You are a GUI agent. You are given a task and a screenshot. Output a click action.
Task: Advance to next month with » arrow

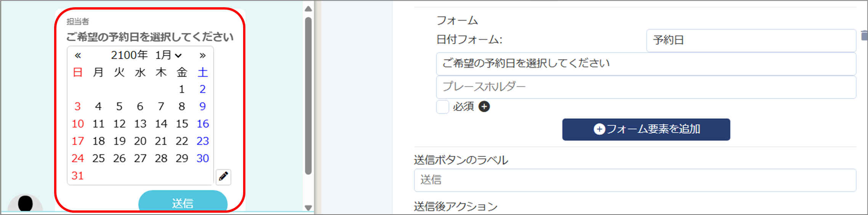[x=203, y=55]
